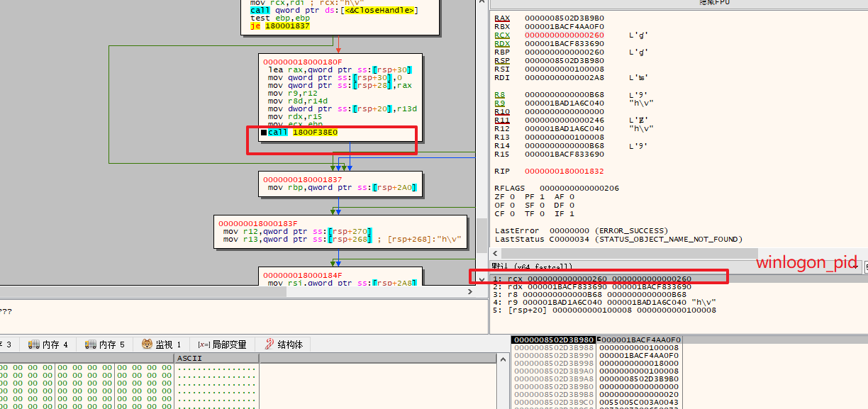
Task: Click the RDI value 00000000000002A8
Action: pos(564,77)
